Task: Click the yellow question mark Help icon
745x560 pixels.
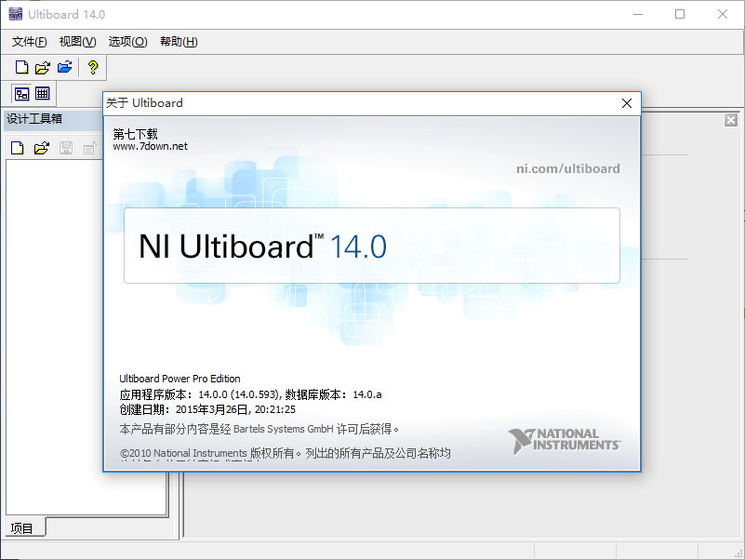Action: 93,68
